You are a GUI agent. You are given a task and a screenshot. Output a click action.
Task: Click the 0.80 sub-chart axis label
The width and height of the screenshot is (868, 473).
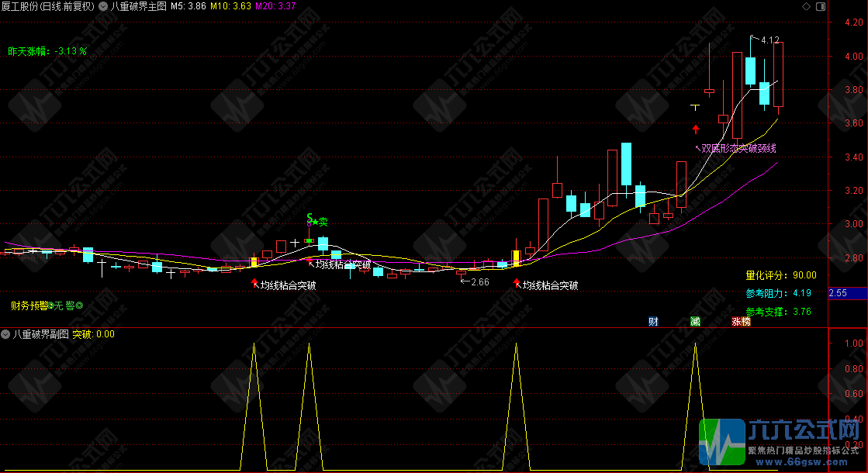pyautogui.click(x=853, y=368)
